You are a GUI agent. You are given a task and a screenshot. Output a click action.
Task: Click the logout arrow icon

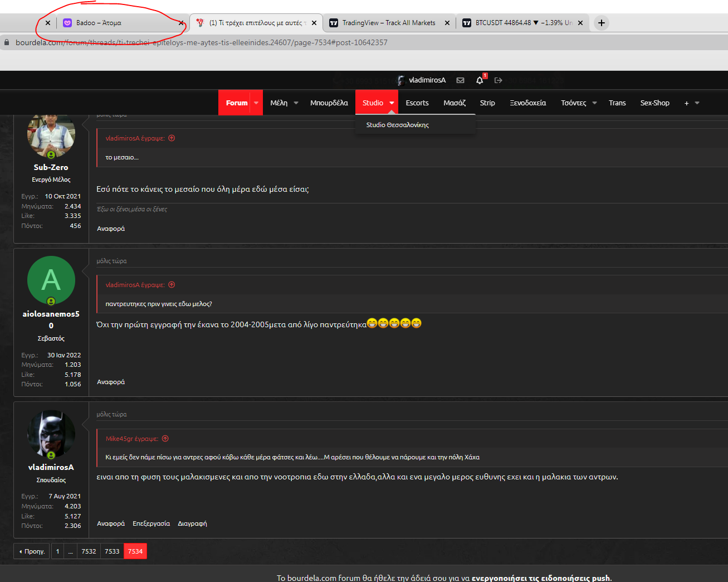coord(499,80)
